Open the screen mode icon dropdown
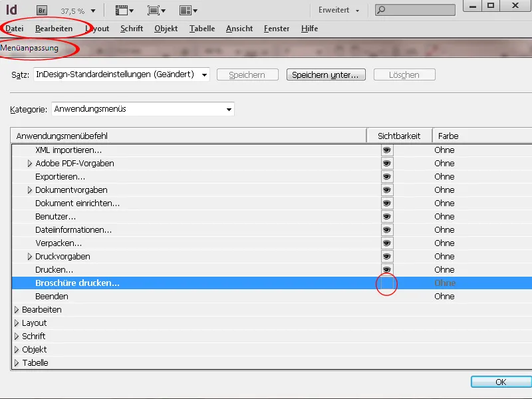This screenshot has width=532, height=399. 156,11
